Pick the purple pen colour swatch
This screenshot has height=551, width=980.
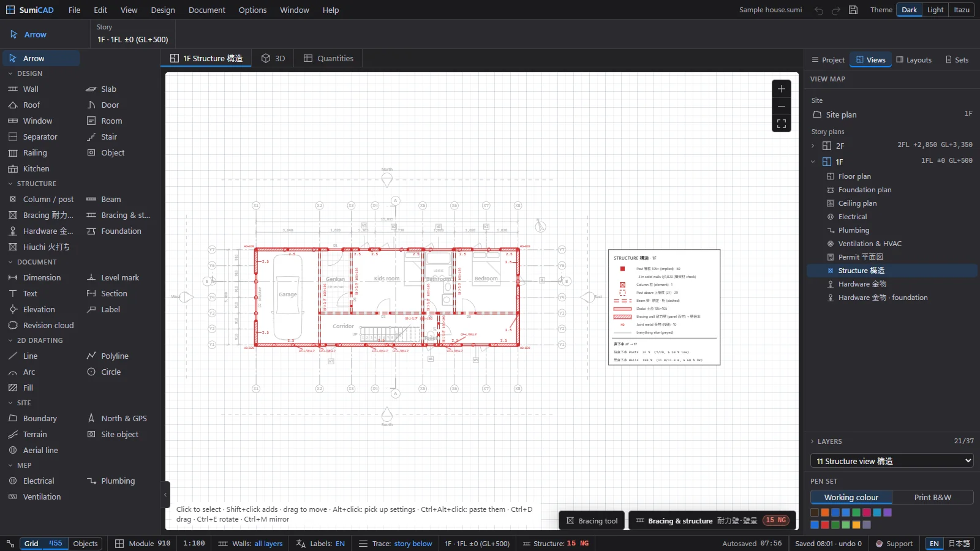click(888, 512)
